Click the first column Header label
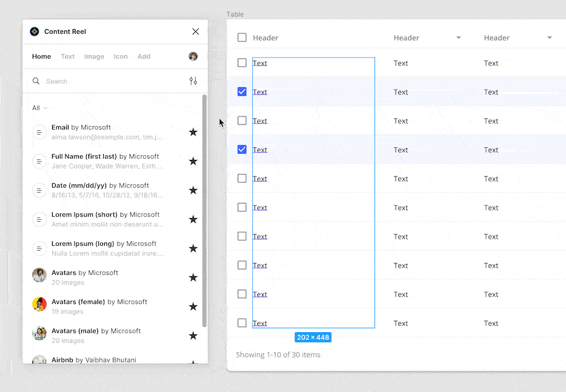This screenshot has height=392, width=566. pos(265,38)
